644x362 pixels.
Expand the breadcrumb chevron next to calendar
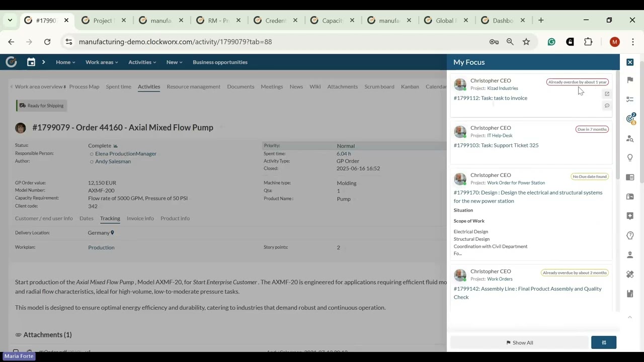[44, 62]
